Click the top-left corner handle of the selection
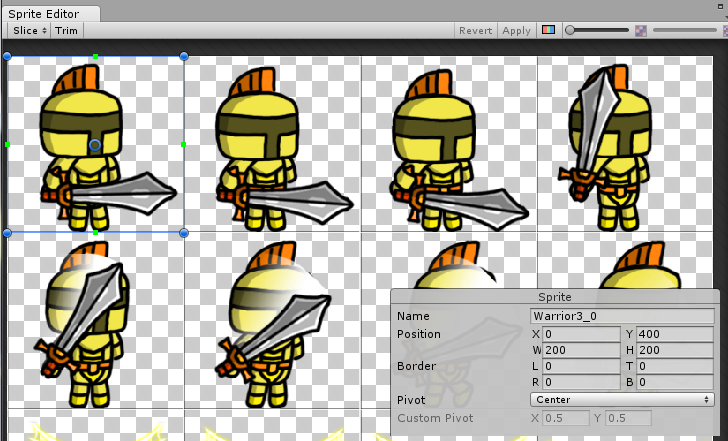 click(x=8, y=56)
